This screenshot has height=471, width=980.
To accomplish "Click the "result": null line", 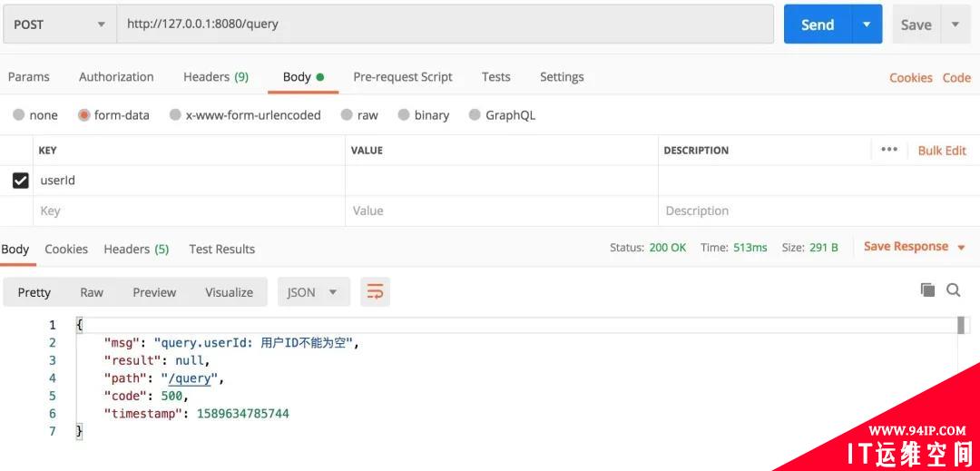I will (157, 360).
